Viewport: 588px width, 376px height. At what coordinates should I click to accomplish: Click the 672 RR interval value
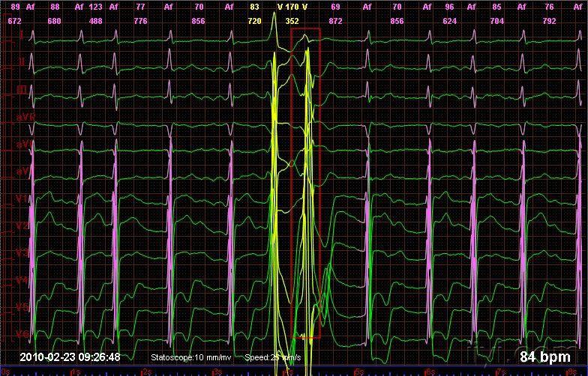tap(15, 21)
